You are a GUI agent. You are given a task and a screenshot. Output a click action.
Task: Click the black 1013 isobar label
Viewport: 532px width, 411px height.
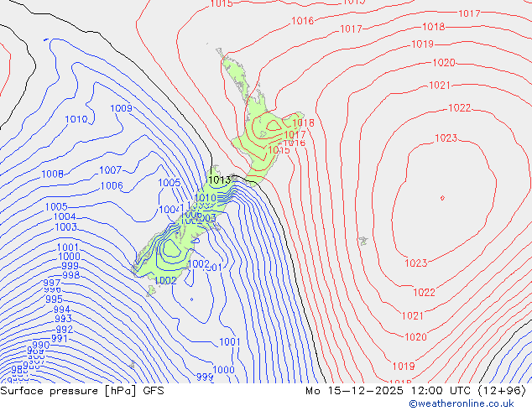220,180
